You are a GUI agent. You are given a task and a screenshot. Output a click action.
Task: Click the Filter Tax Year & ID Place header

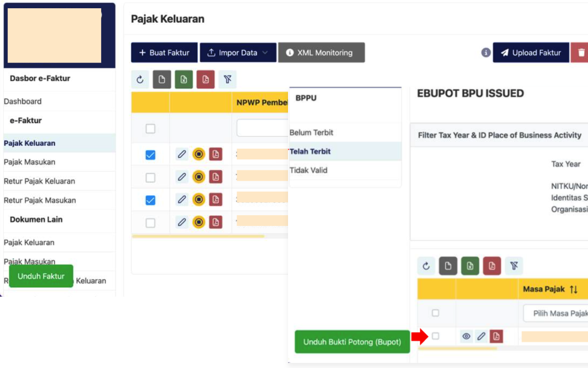tap(500, 135)
